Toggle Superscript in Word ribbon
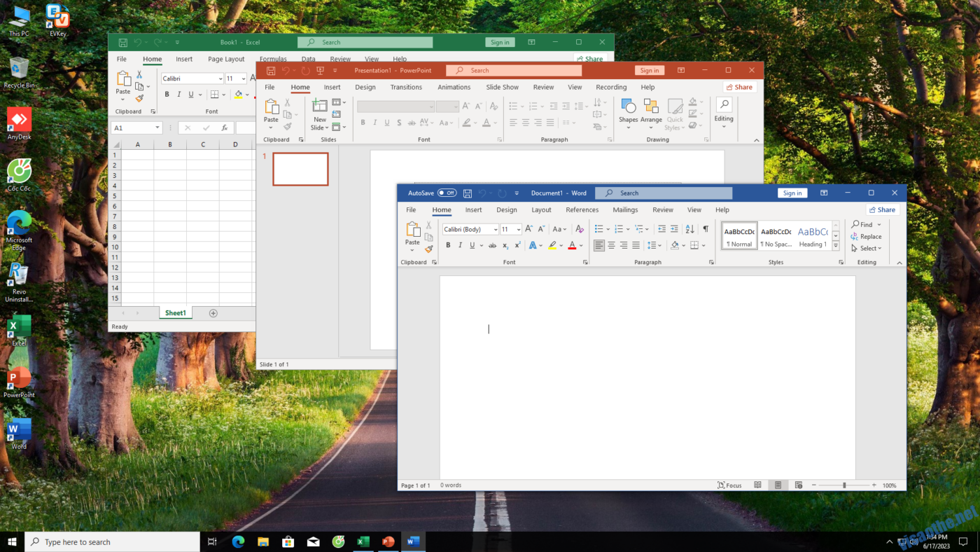This screenshot has height=552, width=980. pyautogui.click(x=517, y=245)
